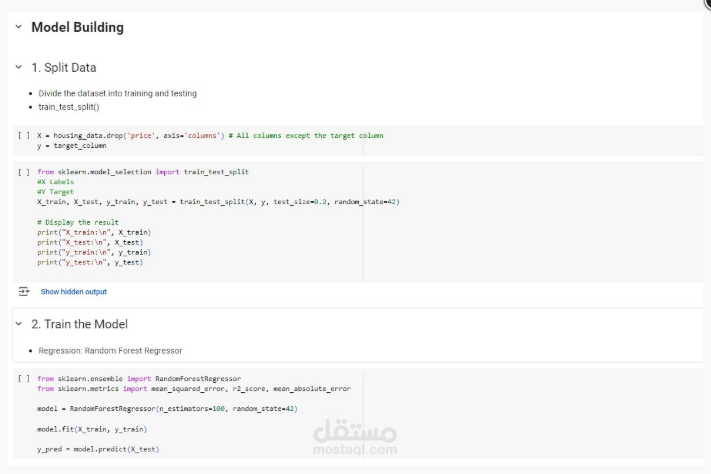Collapse the 1. Split Data section
Viewport: 711px width, 474px height.
click(18, 67)
